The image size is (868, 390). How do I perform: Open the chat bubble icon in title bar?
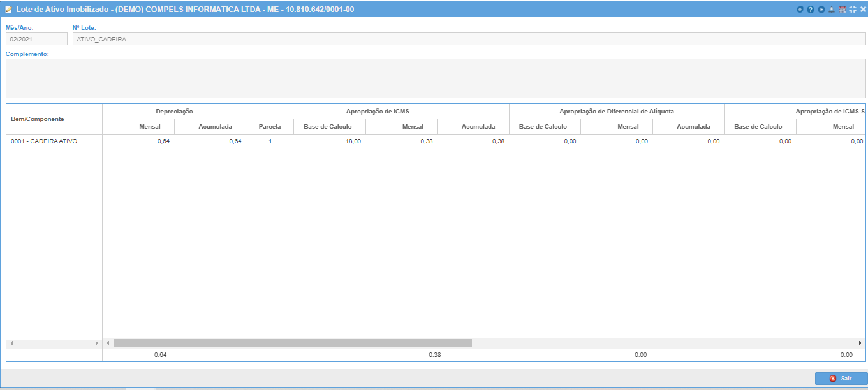pyautogui.click(x=800, y=10)
